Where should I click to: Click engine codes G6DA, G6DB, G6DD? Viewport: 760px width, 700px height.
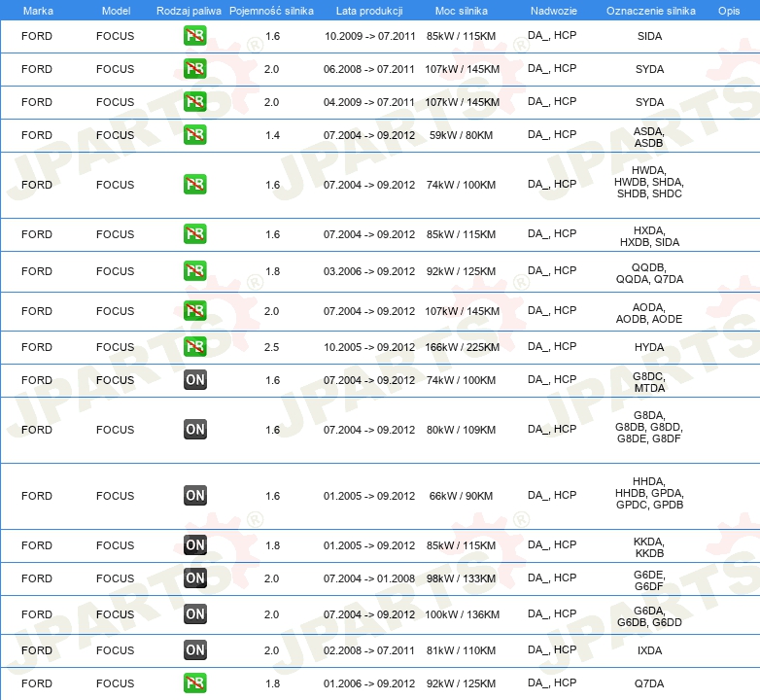pyautogui.click(x=649, y=616)
